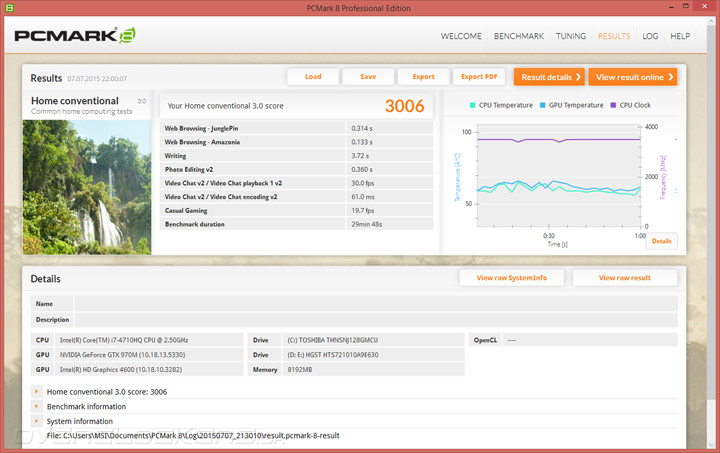The height and width of the screenshot is (453, 720).
Task: Click the OpenCL value field
Action: tap(590, 340)
